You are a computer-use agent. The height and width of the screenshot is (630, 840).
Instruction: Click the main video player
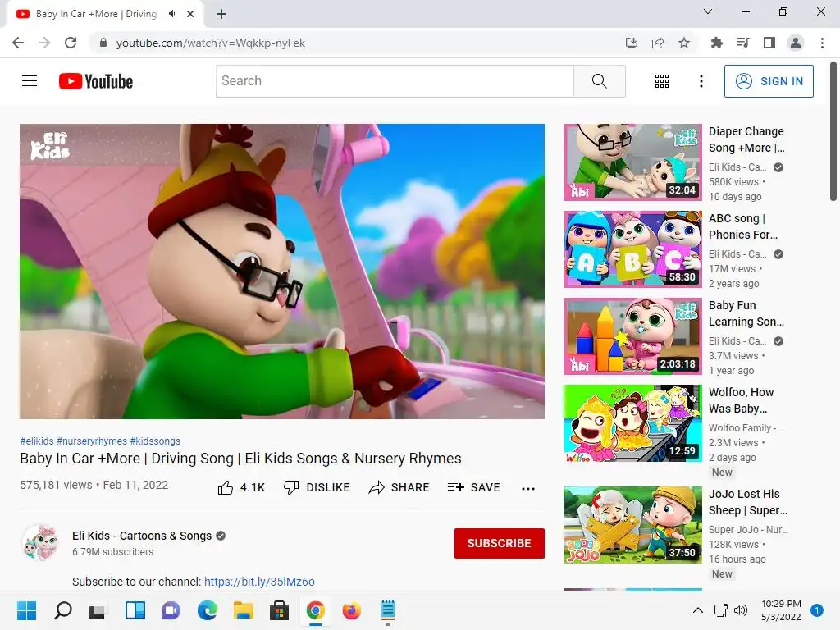[x=282, y=271]
